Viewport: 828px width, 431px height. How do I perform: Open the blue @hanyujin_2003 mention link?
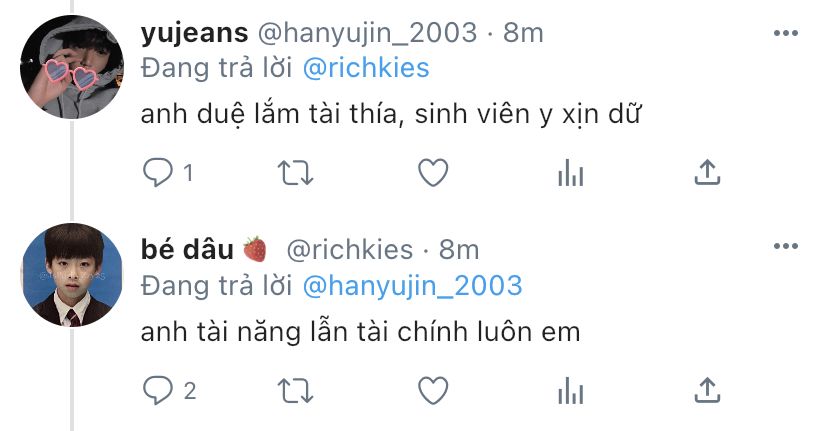[412, 286]
